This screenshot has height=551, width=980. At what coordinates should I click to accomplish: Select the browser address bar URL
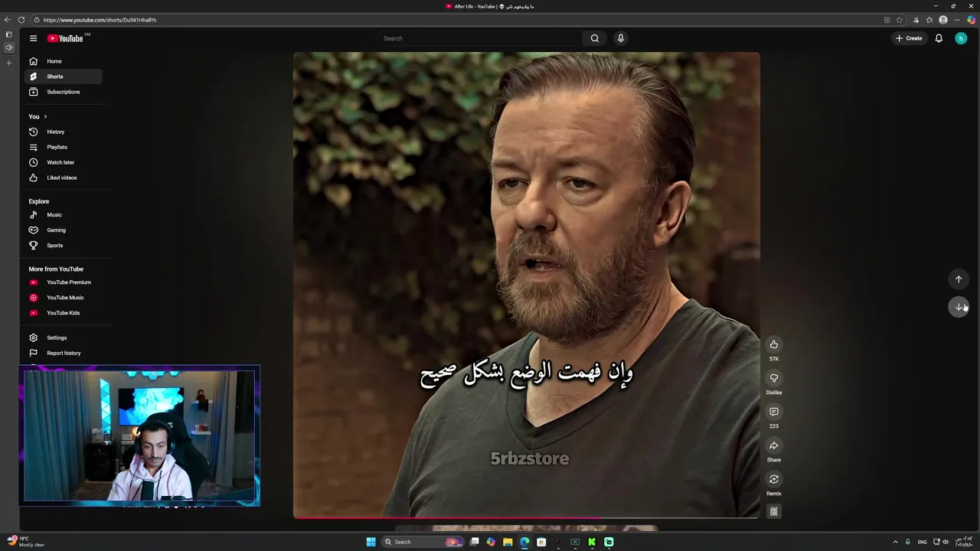100,20
